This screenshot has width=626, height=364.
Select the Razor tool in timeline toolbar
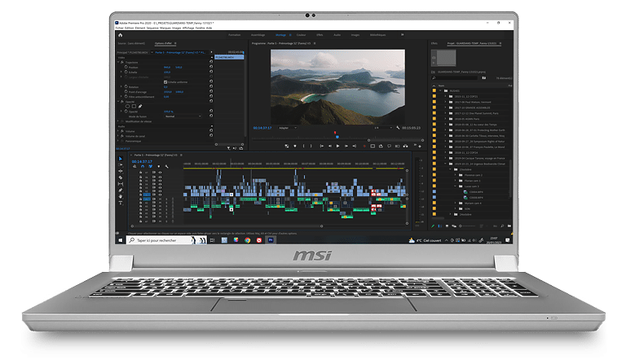(120, 178)
